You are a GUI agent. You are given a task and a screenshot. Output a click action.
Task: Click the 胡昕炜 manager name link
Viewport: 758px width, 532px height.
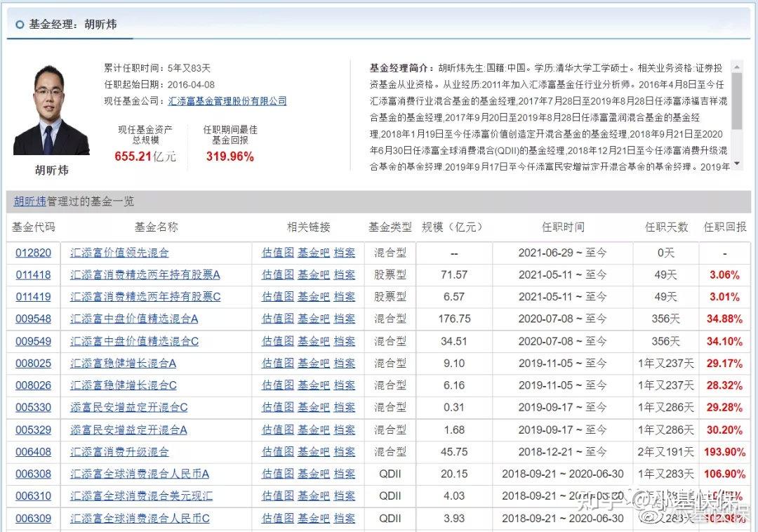30,200
